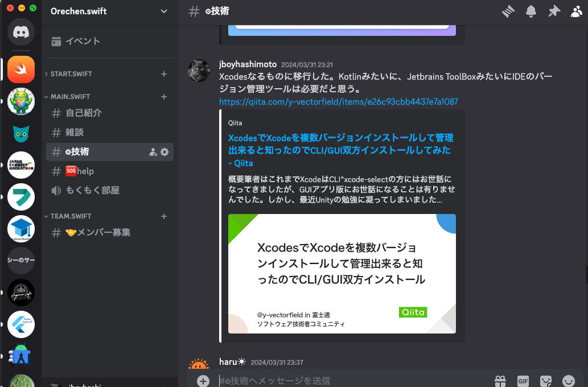Image resolution: width=588 pixels, height=387 pixels.
Task: Click the jboyhashimoto username
Action: 248,64
